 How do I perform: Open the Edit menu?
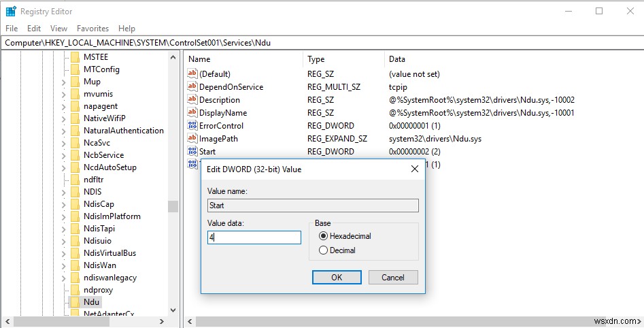34,29
